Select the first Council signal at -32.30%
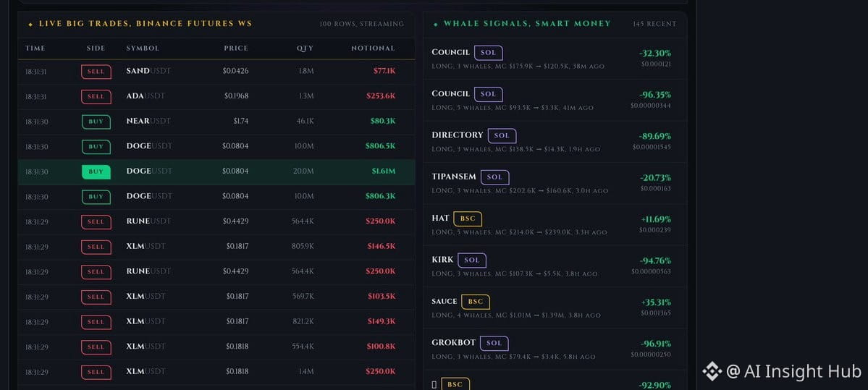Image resolution: width=868 pixels, height=390 pixels. tap(555, 59)
